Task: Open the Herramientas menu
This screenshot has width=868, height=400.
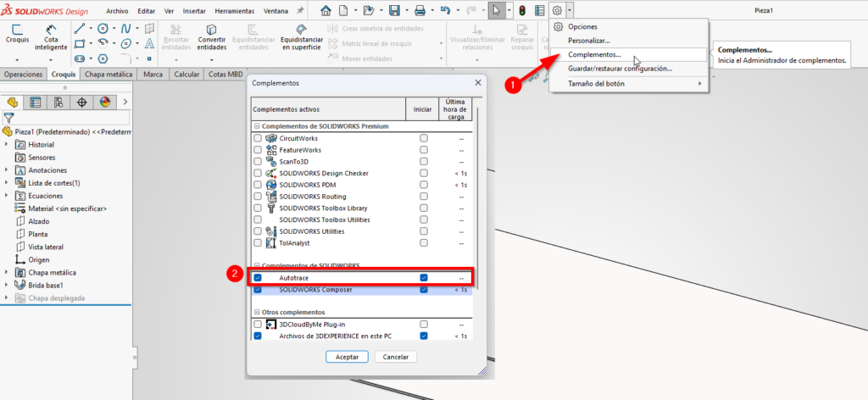Action: [x=235, y=11]
